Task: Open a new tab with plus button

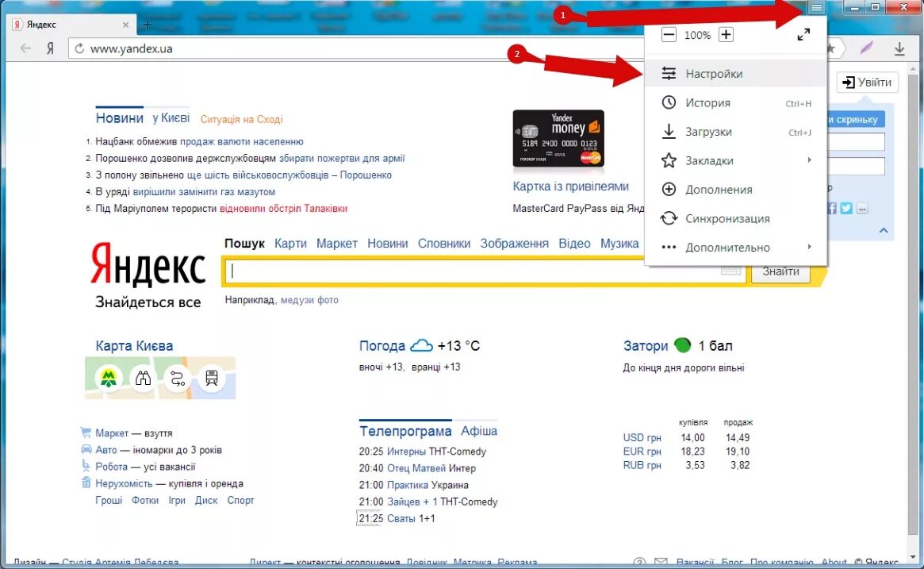Action: click(x=148, y=25)
